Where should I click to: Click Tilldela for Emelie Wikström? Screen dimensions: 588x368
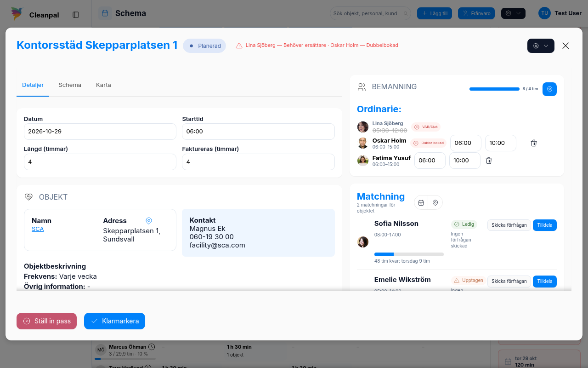(x=545, y=281)
